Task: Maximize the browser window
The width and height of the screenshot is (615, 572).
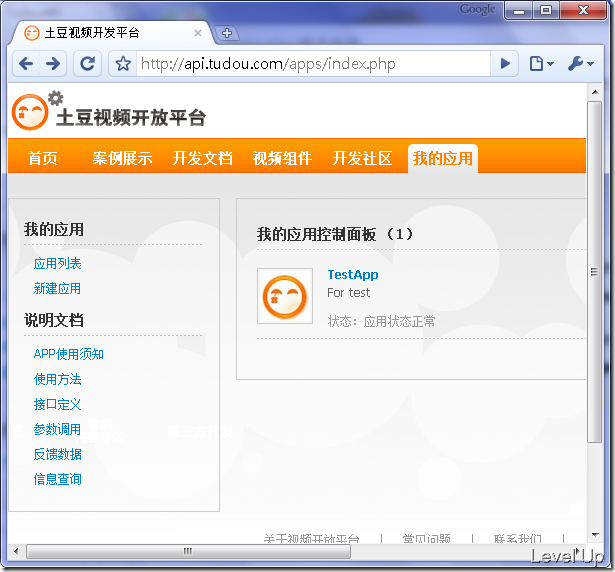Action: [x=546, y=11]
